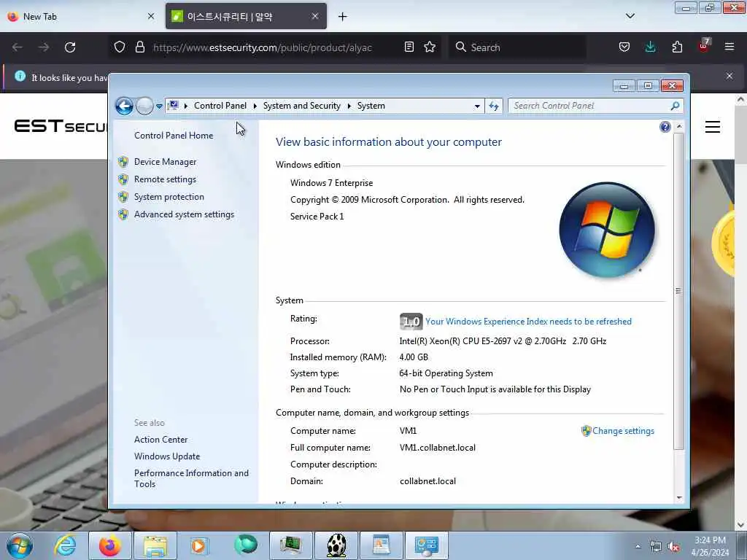Open System protection link
This screenshot has height=560, width=747.
click(x=169, y=197)
